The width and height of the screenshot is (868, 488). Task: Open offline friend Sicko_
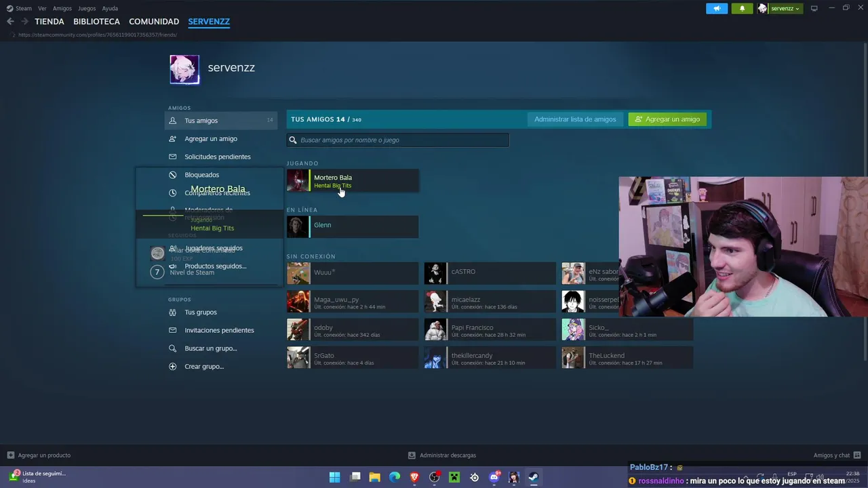627,330
